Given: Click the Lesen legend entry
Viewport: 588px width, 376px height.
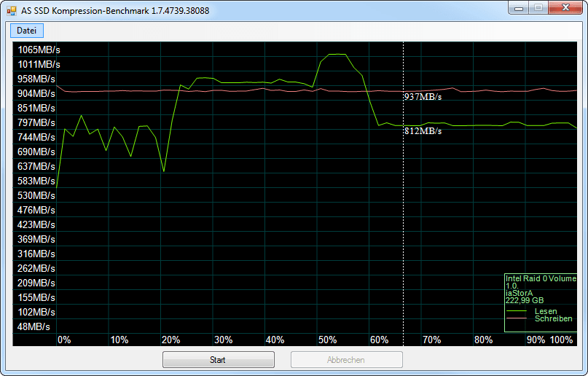Looking at the screenshot, I should pos(546,311).
